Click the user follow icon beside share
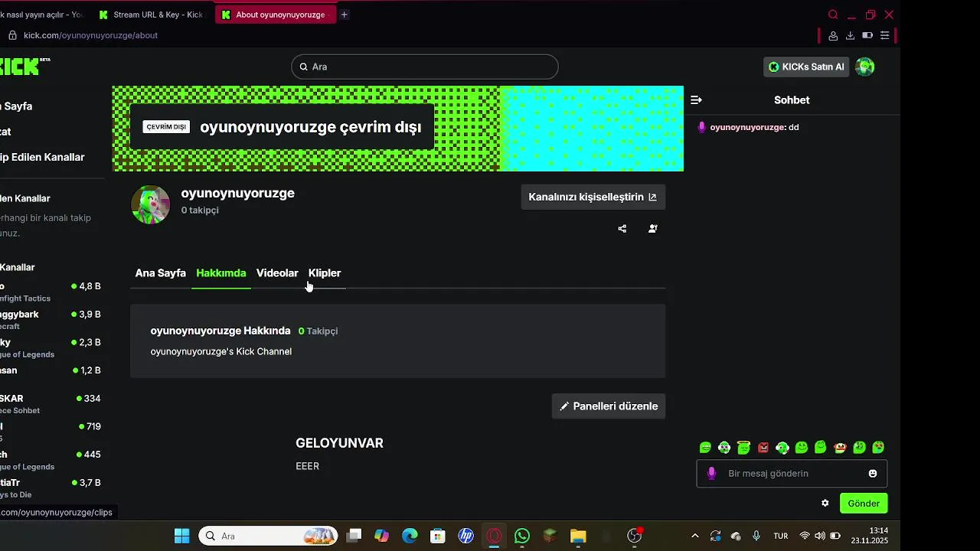Image resolution: width=980 pixels, height=551 pixels. point(652,229)
